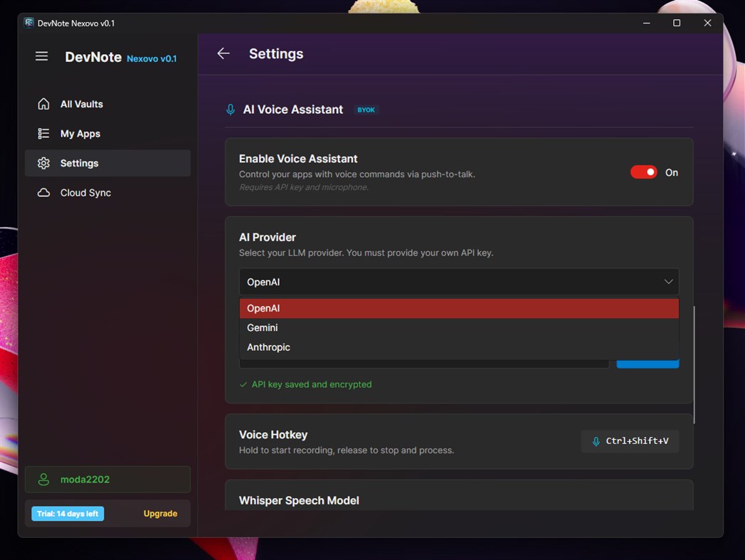This screenshot has width=745, height=560.
Task: Click the Voice Hotkey heading
Action: coord(273,435)
